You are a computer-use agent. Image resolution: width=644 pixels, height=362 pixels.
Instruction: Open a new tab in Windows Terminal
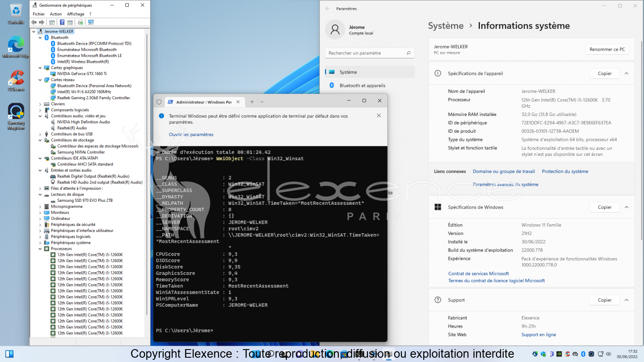click(x=252, y=102)
